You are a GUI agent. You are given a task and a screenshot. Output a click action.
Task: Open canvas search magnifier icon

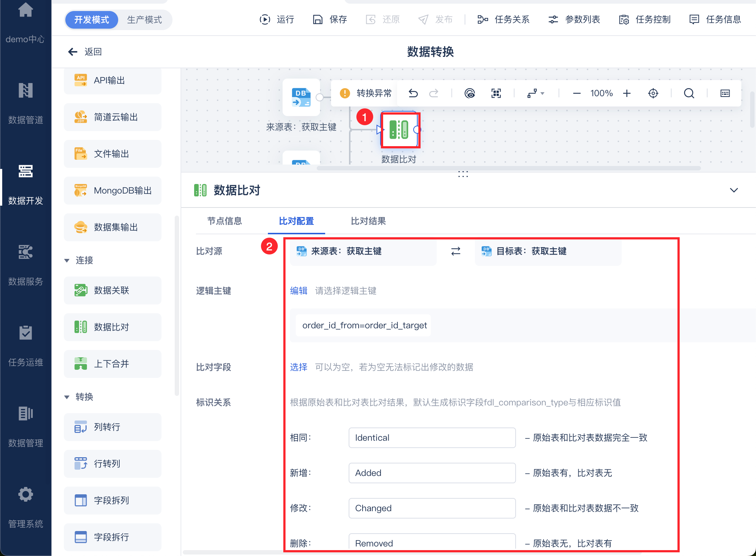(689, 93)
